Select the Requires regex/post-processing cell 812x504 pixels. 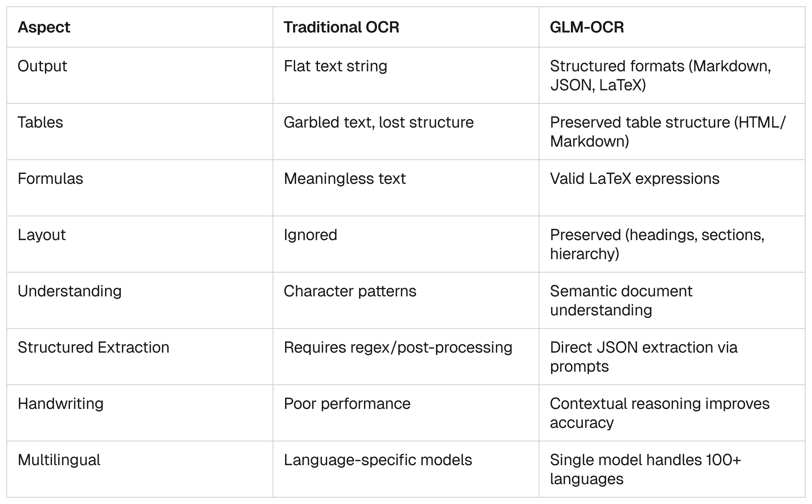coord(398,347)
